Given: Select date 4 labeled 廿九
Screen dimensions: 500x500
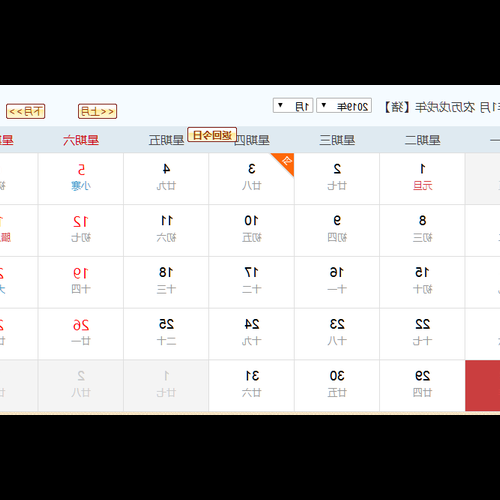Looking at the screenshot, I should [x=166, y=179].
